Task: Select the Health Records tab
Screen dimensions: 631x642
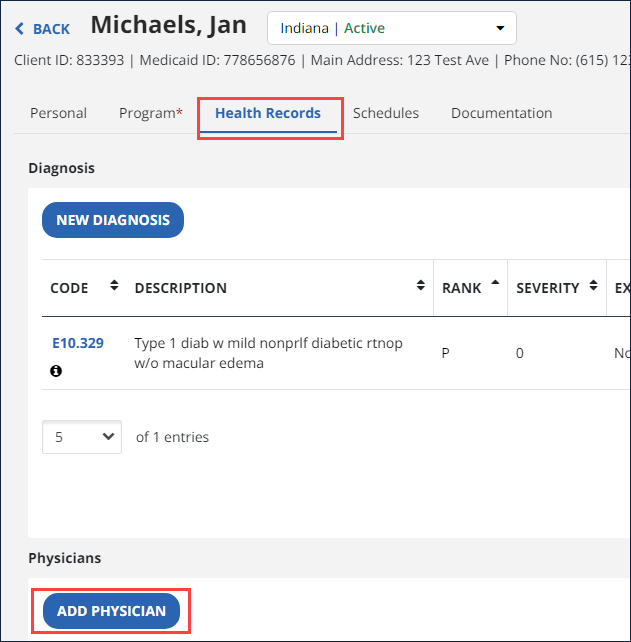Action: point(268,113)
